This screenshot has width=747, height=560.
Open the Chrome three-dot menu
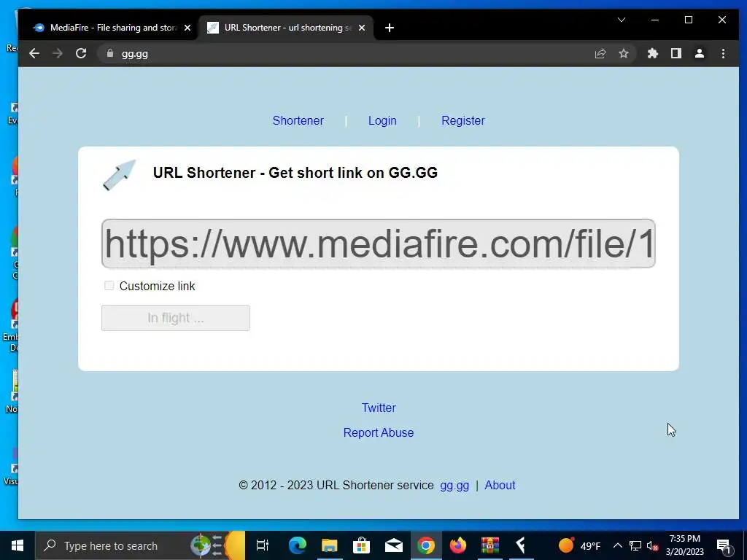[x=723, y=53]
